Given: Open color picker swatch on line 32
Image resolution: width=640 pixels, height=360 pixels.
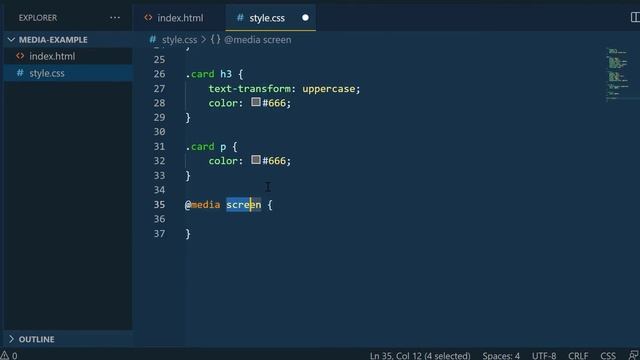Looking at the screenshot, I should coord(256,160).
